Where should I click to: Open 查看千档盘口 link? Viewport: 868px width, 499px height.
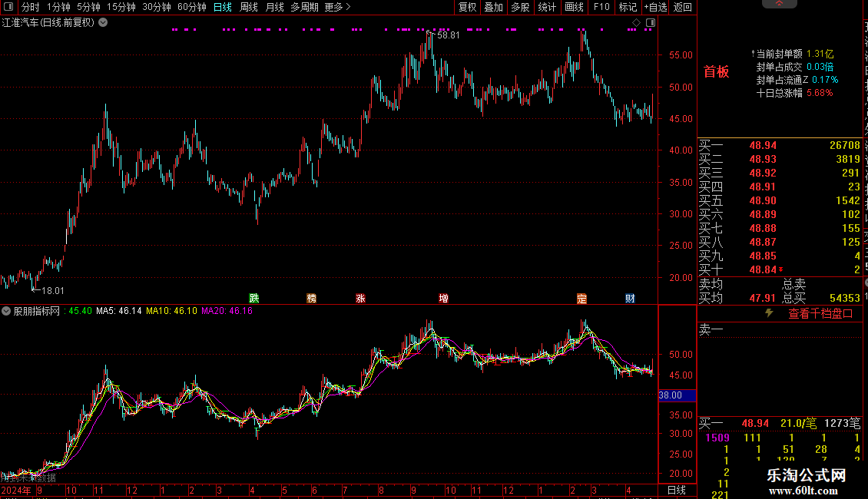click(x=820, y=314)
